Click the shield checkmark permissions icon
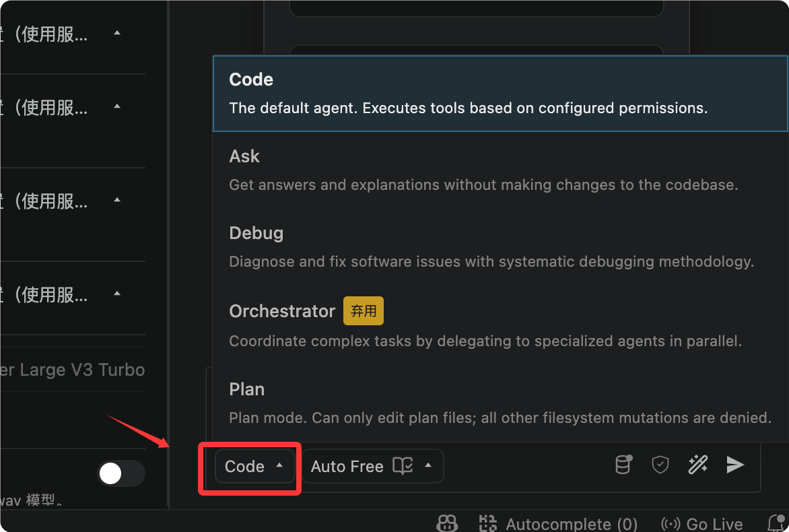 [660, 465]
